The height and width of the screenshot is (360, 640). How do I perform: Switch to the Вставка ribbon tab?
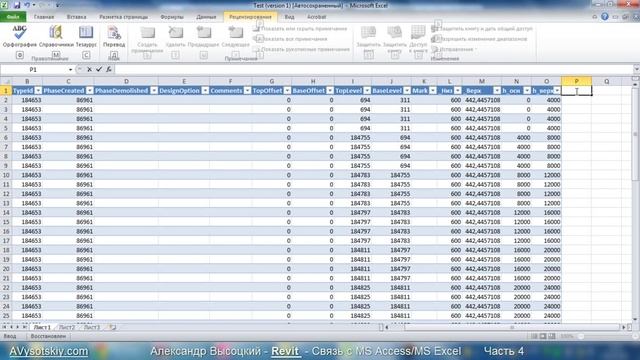[x=76, y=17]
